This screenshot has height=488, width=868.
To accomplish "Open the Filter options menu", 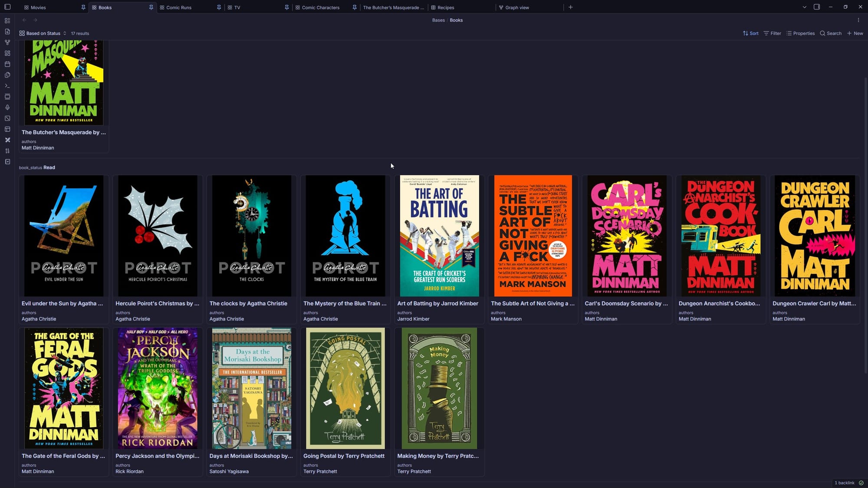I will pyautogui.click(x=772, y=33).
